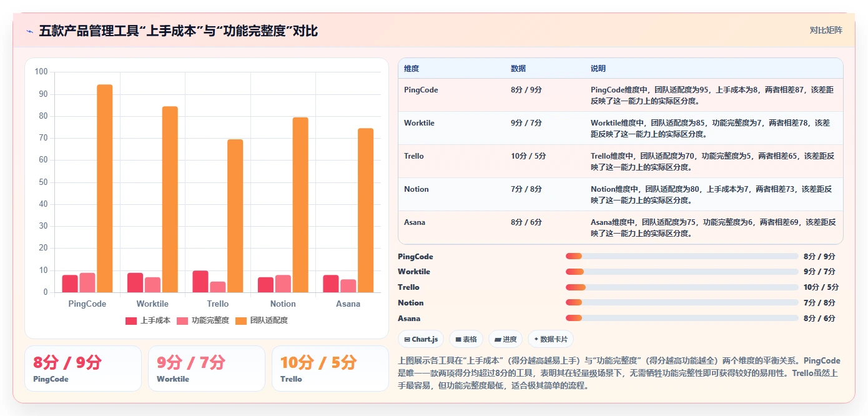868x416 pixels.
Task: Click the 100 tick on chart y-axis
Action: 41,72
